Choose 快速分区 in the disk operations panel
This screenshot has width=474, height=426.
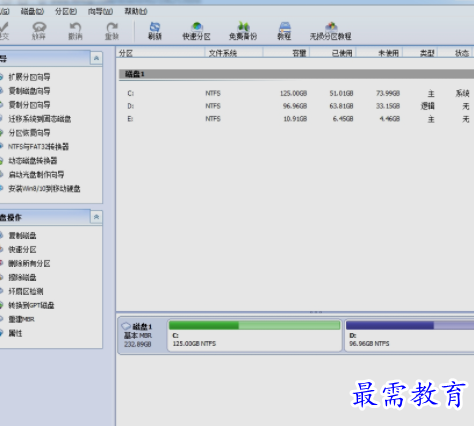pyautogui.click(x=22, y=249)
